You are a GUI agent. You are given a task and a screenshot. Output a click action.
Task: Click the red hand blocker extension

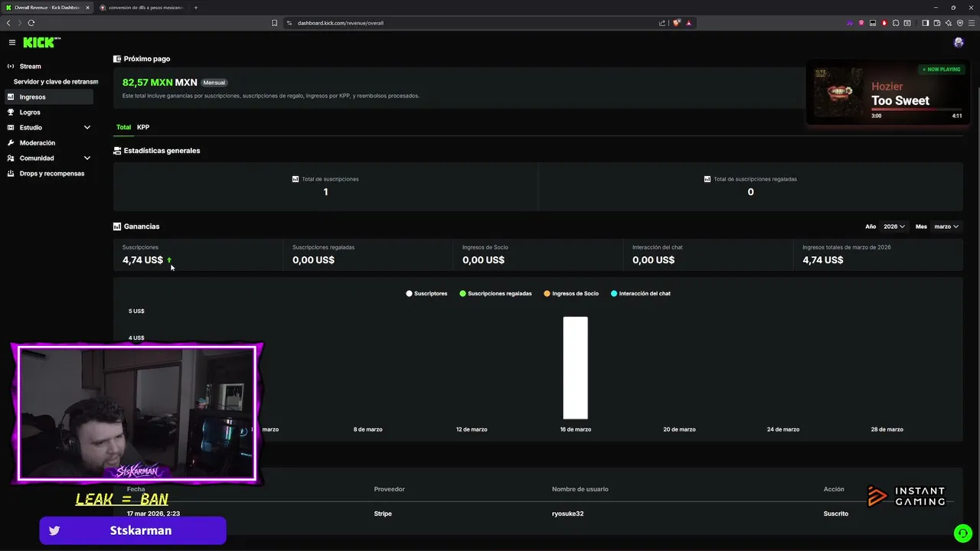pyautogui.click(x=884, y=23)
